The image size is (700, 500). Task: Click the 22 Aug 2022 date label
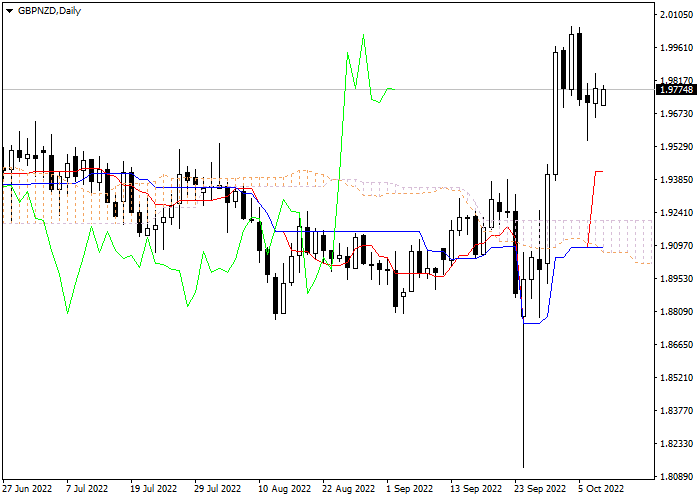coord(349,489)
